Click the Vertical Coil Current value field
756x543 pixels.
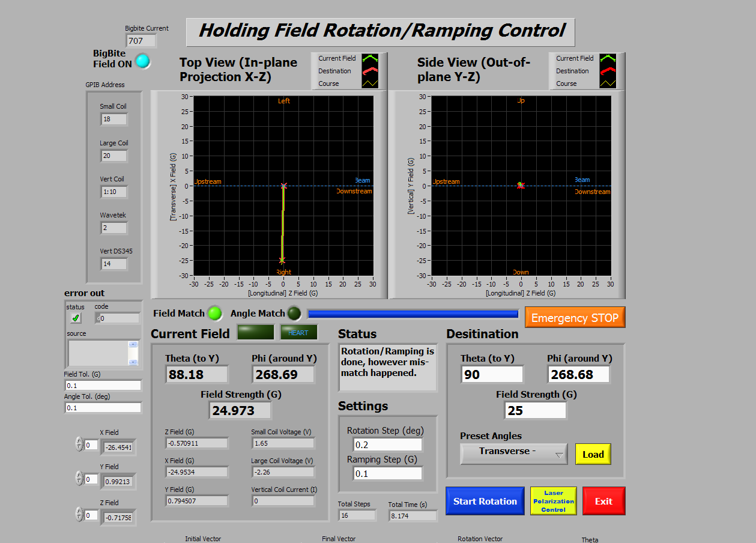(283, 501)
